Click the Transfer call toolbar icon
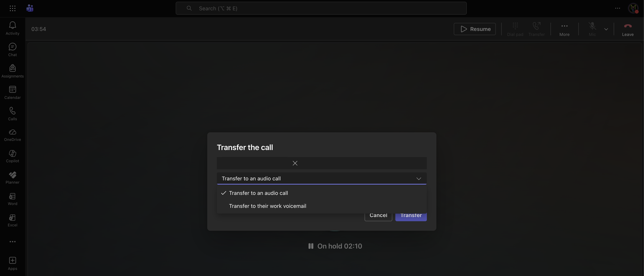This screenshot has height=276, width=644. [x=536, y=29]
